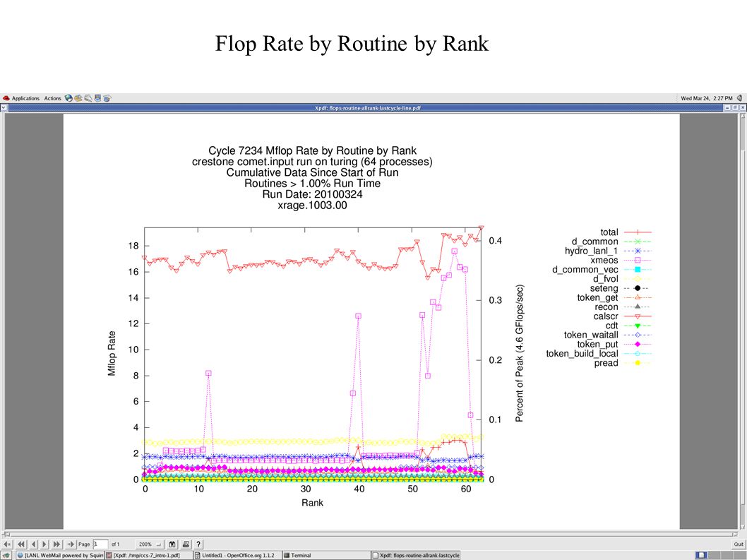Click 'd_common' legend entry
This screenshot has width=747, height=560.
(611, 242)
